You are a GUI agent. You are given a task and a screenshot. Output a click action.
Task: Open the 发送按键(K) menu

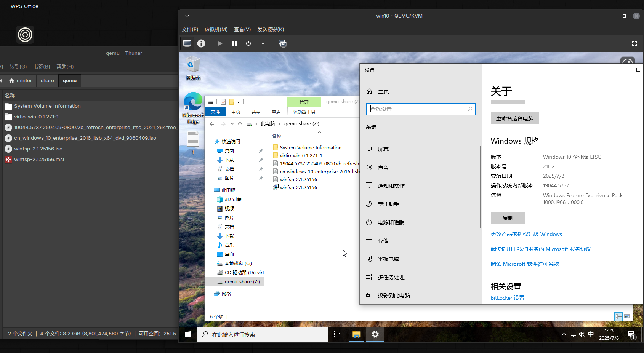pyautogui.click(x=271, y=29)
